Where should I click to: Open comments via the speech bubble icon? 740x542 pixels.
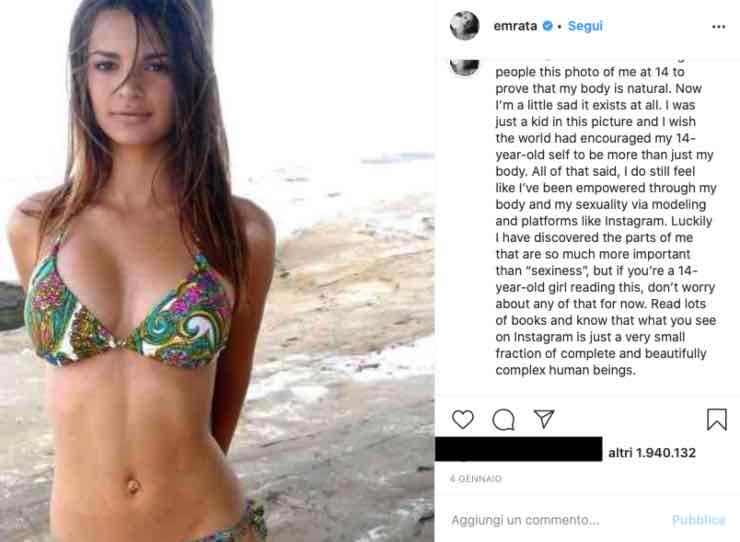tap(503, 419)
